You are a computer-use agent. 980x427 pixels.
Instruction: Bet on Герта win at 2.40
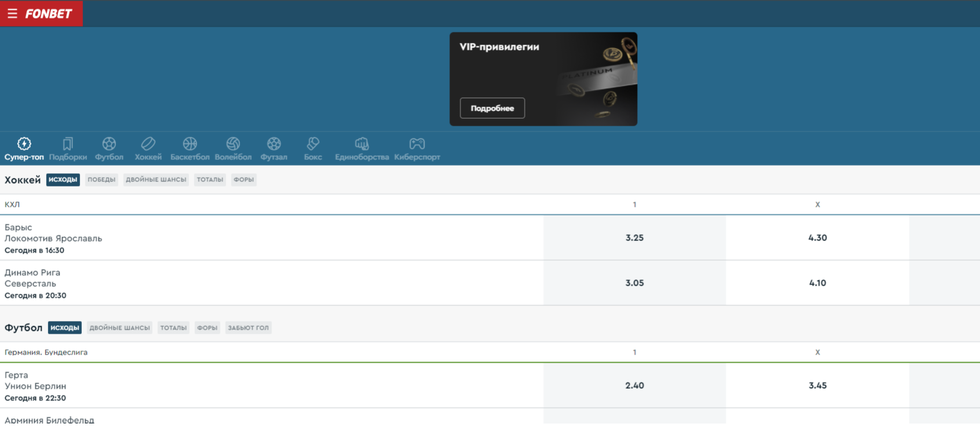[634, 385]
